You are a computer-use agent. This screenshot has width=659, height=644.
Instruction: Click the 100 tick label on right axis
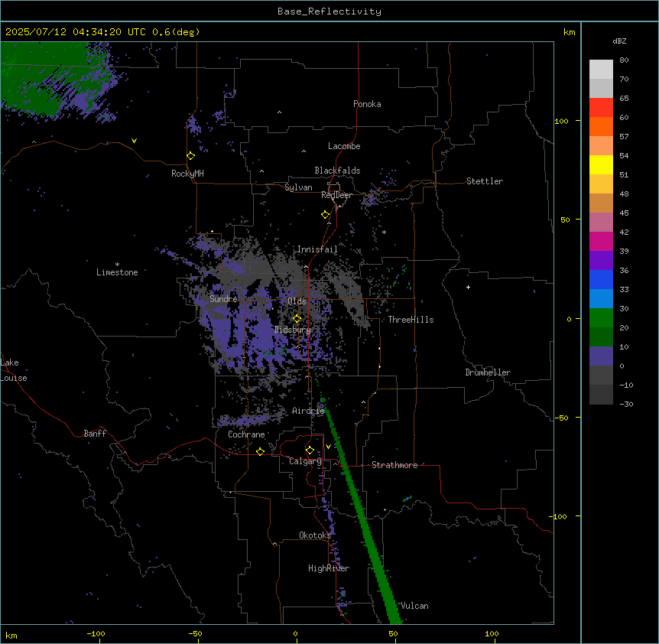pos(561,121)
